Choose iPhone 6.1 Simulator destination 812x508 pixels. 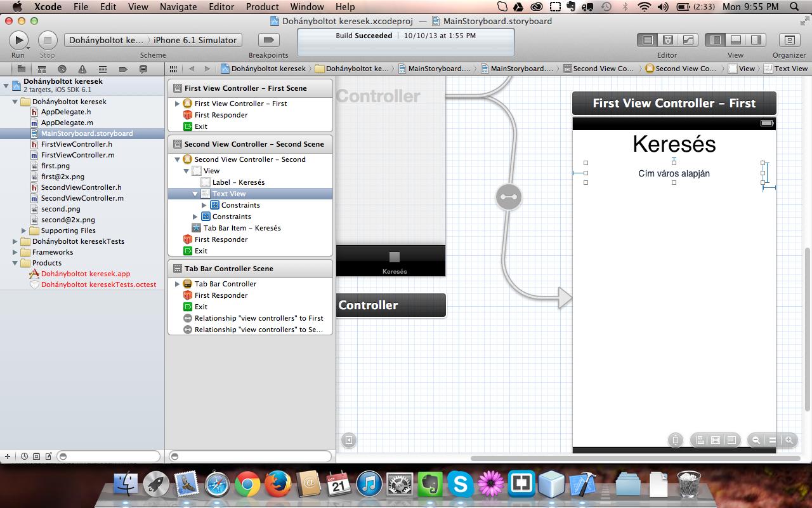[x=195, y=40]
